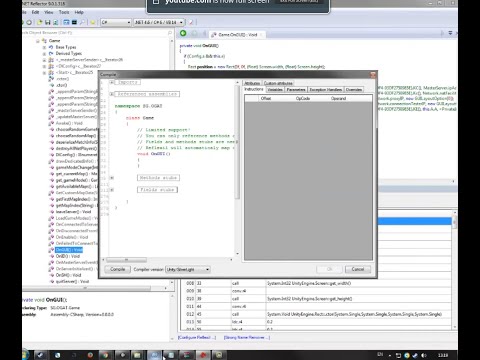Select instruction row with UnityEngine.Screen::get_height

317,299
